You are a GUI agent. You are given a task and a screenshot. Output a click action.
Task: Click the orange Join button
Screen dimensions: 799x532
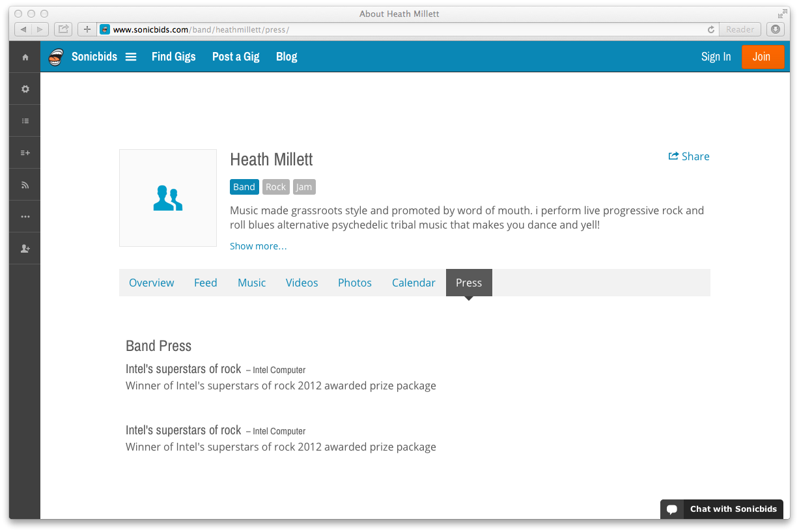[x=763, y=57]
